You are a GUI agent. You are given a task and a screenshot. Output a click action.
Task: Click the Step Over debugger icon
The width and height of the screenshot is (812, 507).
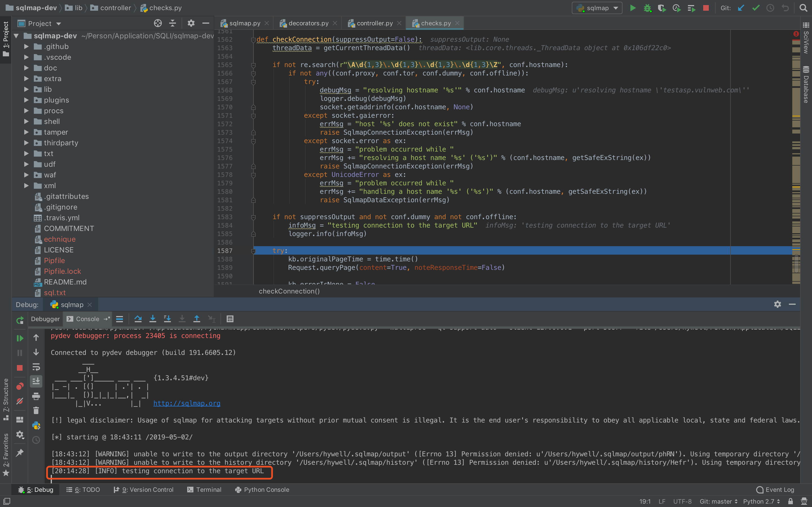(138, 319)
